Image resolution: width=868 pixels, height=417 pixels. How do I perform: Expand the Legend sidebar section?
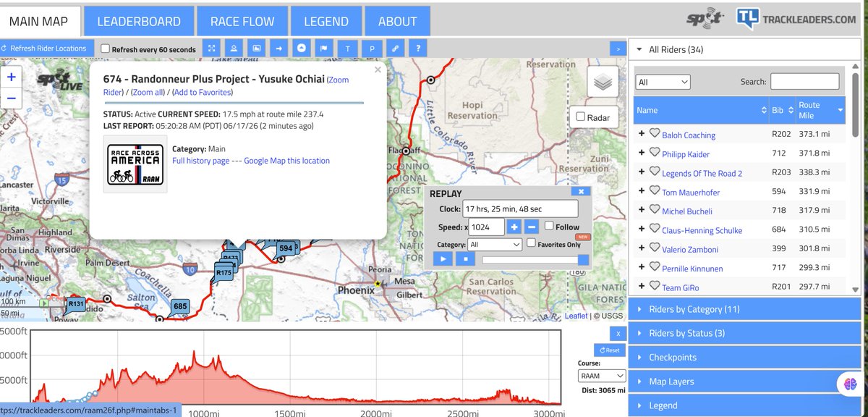(744, 405)
